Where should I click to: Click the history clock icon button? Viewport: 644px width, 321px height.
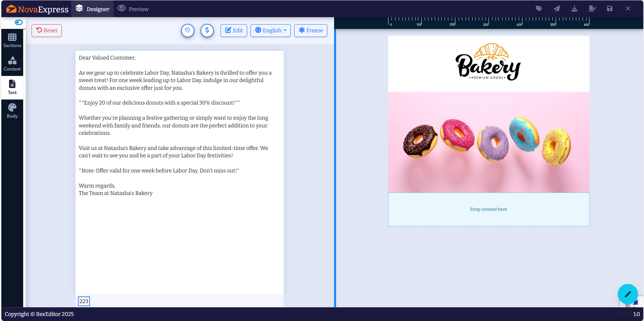point(188,31)
